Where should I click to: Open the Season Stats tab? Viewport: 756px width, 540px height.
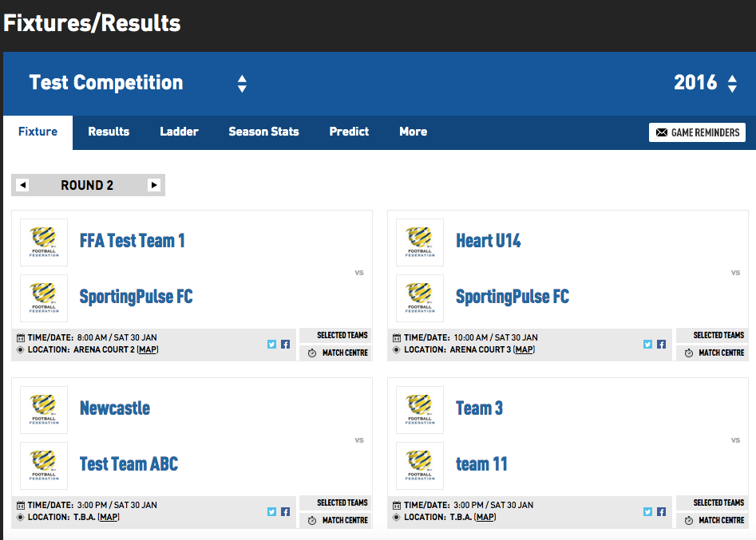pos(263,132)
